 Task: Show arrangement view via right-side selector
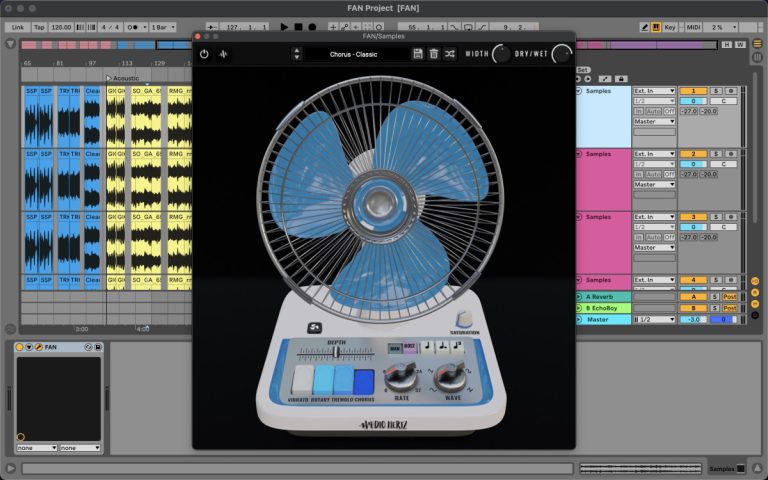tap(757, 43)
